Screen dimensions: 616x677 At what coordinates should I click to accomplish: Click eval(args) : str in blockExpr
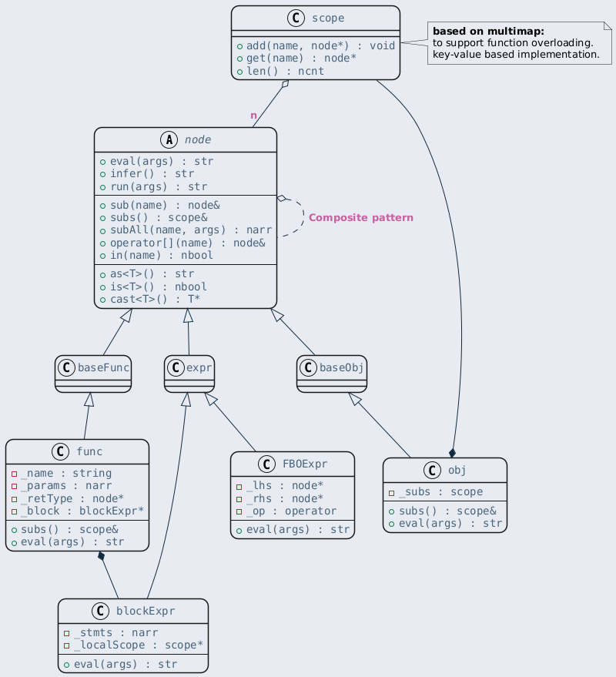tap(126, 665)
